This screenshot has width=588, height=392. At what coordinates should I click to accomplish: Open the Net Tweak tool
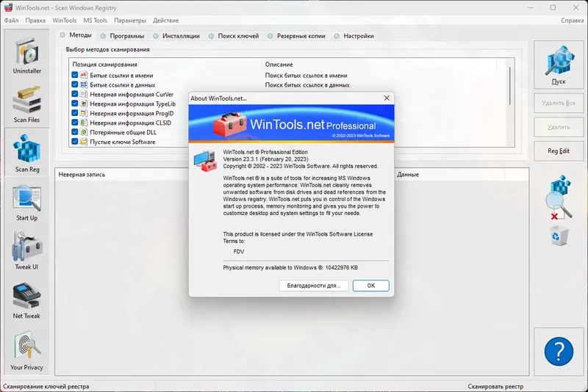[26, 300]
